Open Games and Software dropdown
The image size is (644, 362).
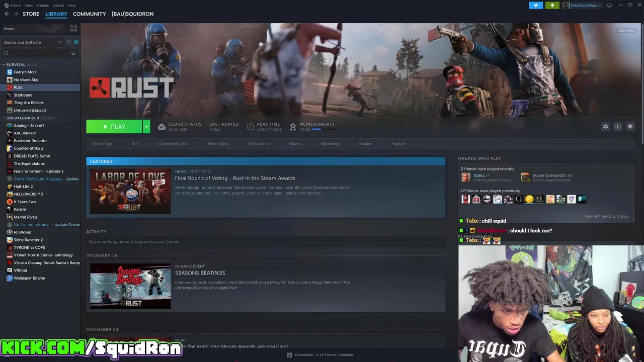pos(33,42)
